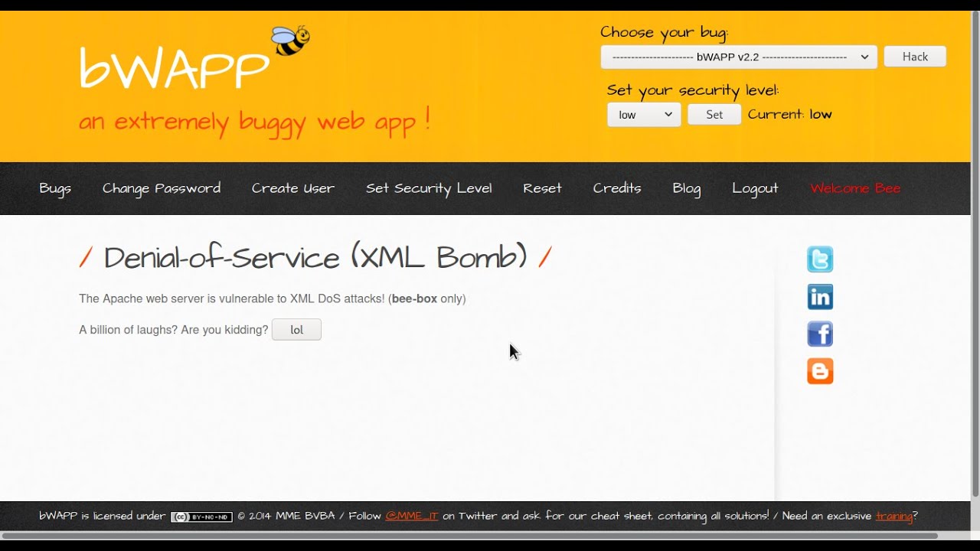Click the lol button
This screenshot has height=551, width=980.
296,330
